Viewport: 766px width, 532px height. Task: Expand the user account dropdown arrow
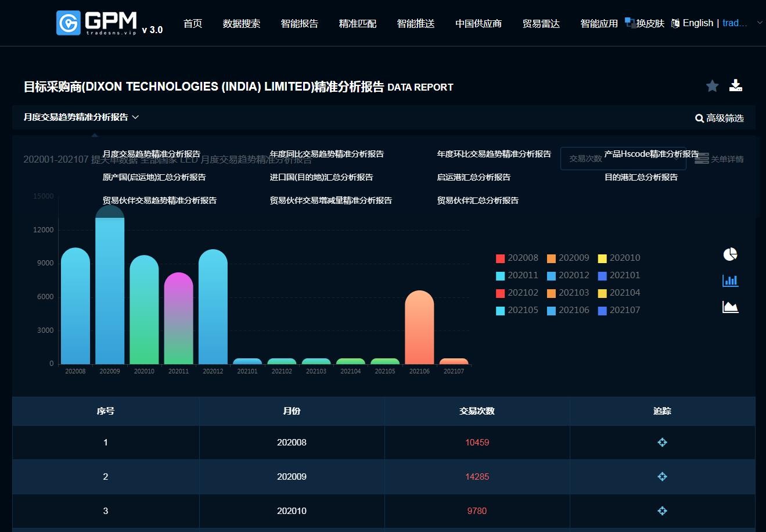tap(760, 23)
